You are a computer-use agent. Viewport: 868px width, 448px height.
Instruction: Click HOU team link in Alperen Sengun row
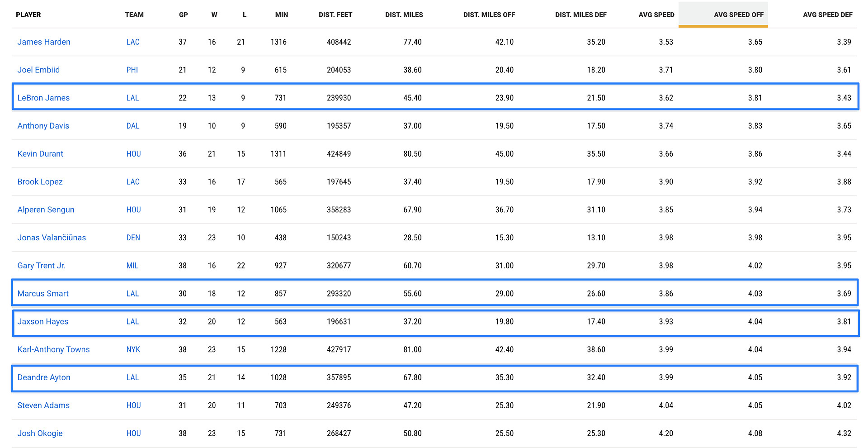click(133, 210)
